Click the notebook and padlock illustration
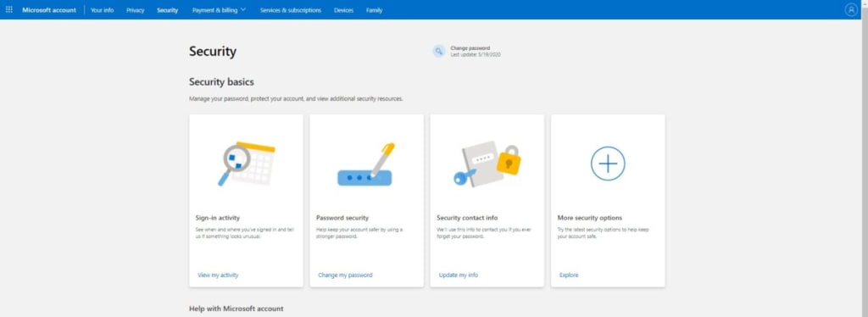 (487, 165)
